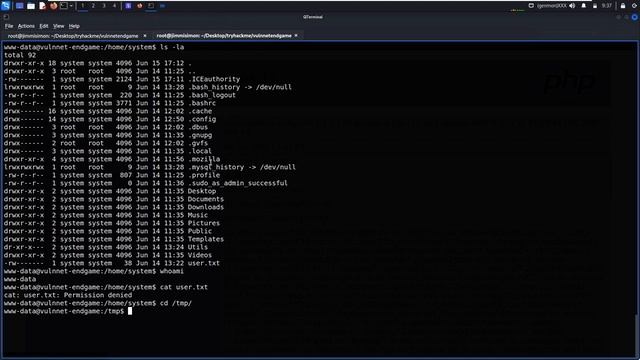Click the 'total 92' output line
The height and width of the screenshot is (360, 640).
(x=20, y=55)
